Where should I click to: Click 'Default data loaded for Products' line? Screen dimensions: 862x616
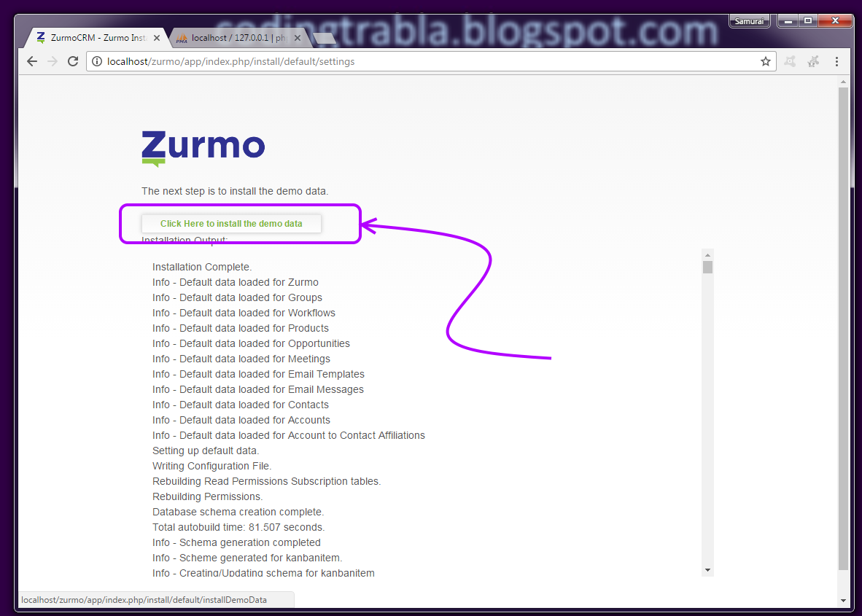[x=240, y=329]
